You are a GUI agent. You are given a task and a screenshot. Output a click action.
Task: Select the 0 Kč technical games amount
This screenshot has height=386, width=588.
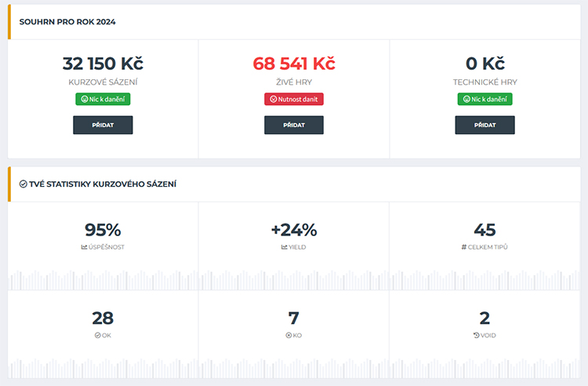[485, 64]
